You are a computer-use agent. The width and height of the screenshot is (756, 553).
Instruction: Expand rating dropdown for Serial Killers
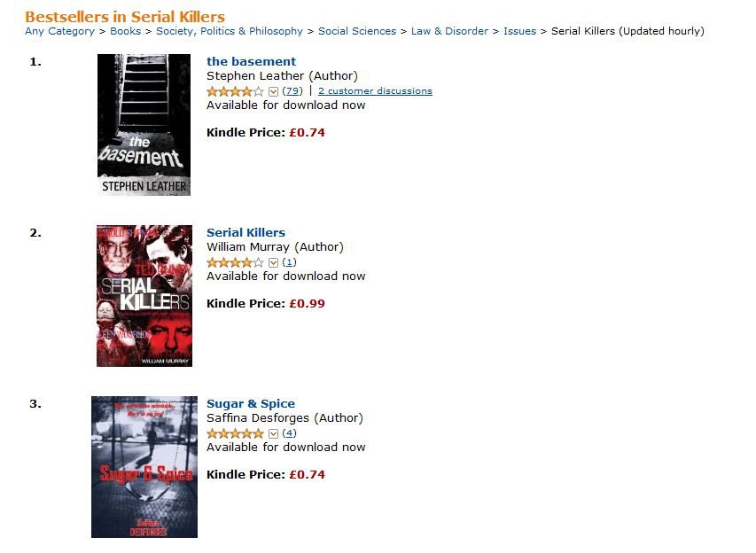pos(273,262)
